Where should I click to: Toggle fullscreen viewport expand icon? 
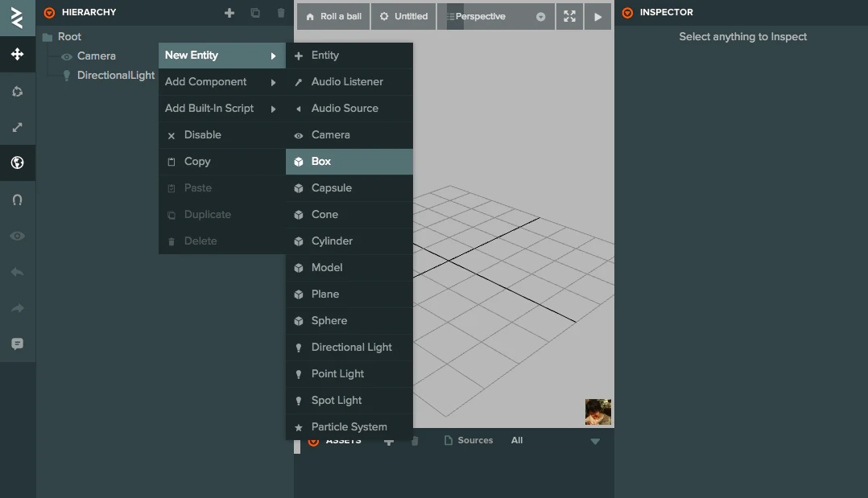569,17
